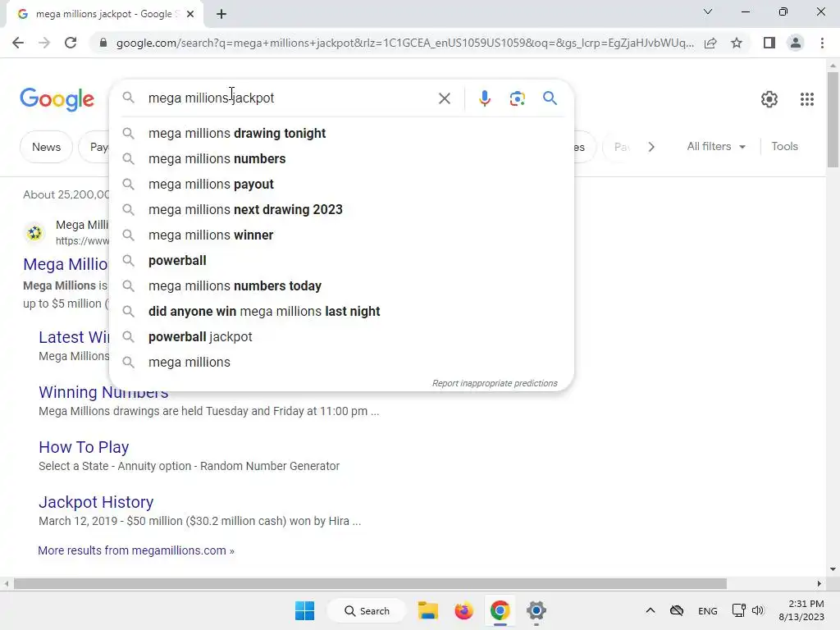The height and width of the screenshot is (630, 840).
Task: Switch input language via ENG indicator
Action: click(708, 611)
